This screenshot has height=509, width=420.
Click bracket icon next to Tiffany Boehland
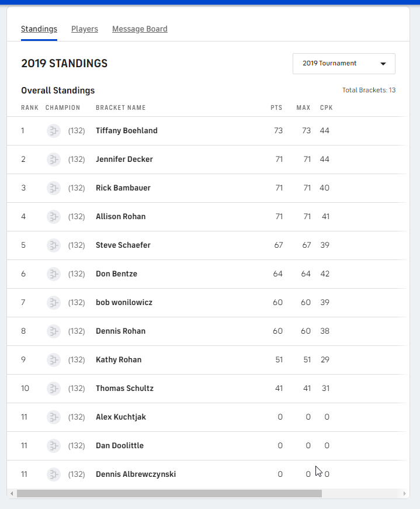pyautogui.click(x=54, y=131)
